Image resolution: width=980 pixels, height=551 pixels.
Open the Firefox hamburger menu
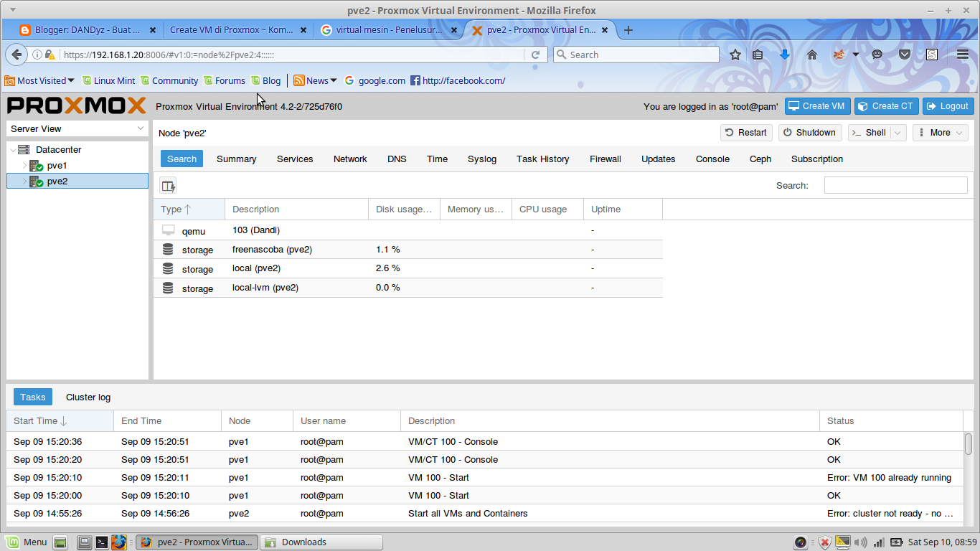click(x=963, y=55)
